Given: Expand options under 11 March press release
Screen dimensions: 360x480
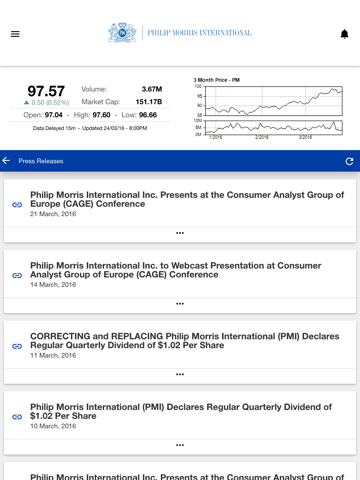Looking at the screenshot, I should 180,374.
